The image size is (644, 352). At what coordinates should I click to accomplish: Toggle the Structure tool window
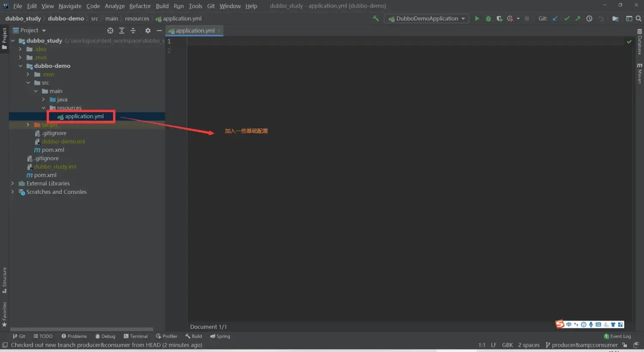coord(4,279)
